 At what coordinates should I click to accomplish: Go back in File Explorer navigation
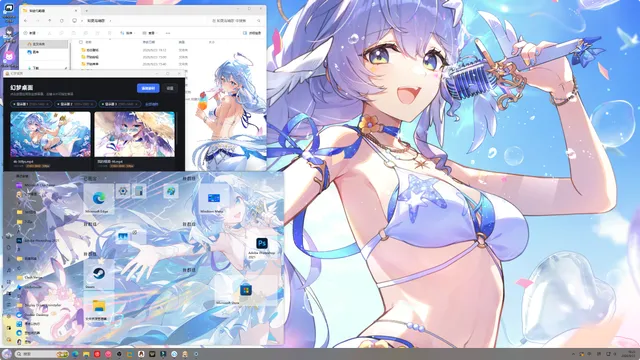tap(26, 20)
